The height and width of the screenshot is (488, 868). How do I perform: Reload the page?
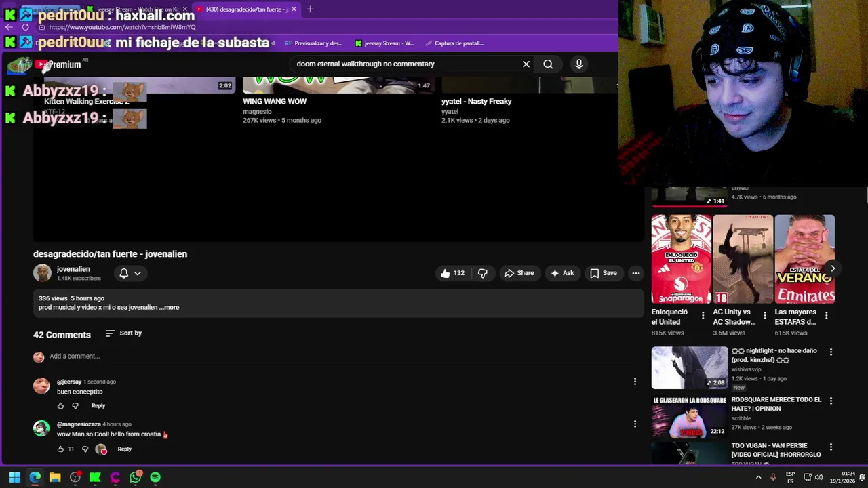pos(25,27)
